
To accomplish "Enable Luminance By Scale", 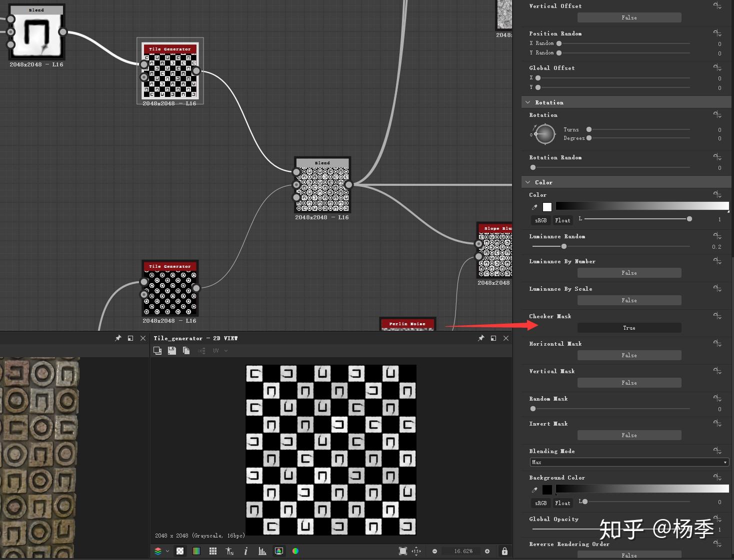I will click(629, 300).
